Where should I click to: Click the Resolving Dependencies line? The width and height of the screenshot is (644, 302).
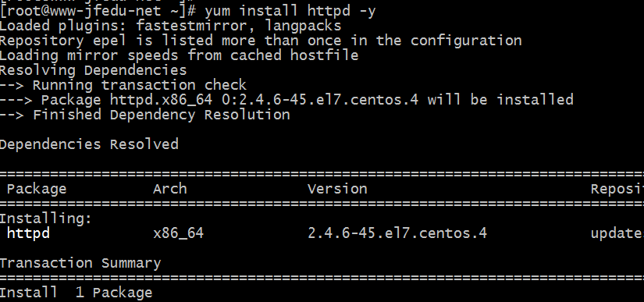click(x=93, y=70)
